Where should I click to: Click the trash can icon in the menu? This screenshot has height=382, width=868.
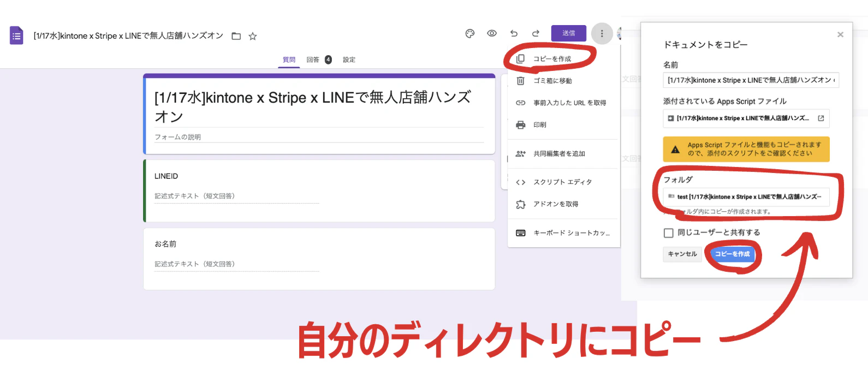point(521,81)
